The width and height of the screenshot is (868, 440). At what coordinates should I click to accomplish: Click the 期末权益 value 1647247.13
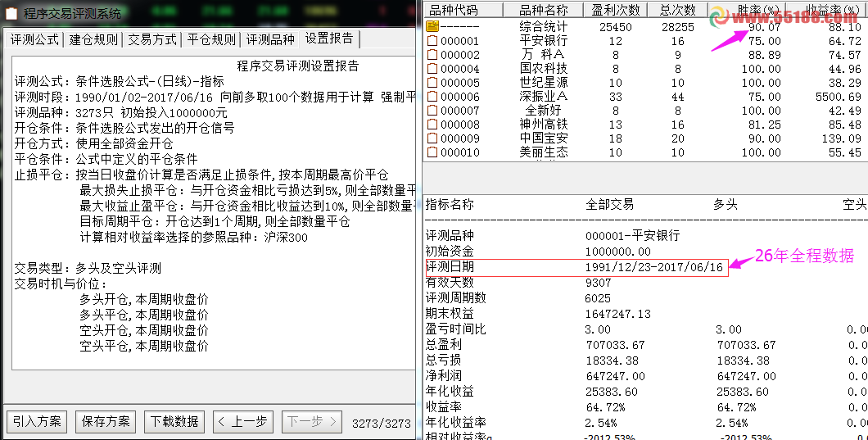pos(617,314)
